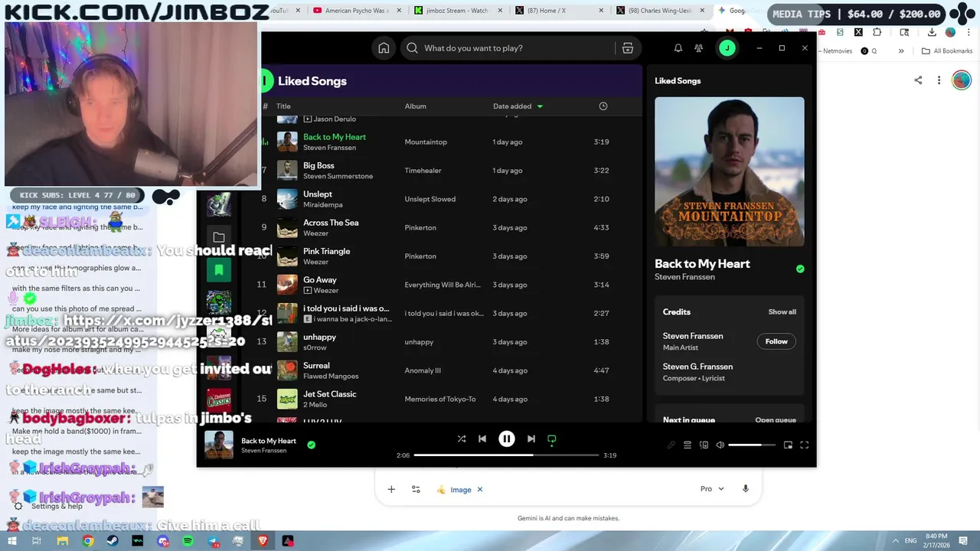Open browser three-dot menu
The image size is (980, 551).
pos(968,32)
